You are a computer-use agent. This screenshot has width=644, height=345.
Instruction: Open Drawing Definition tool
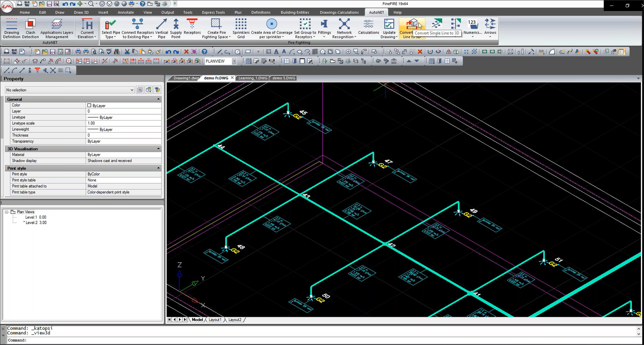[x=12, y=29]
